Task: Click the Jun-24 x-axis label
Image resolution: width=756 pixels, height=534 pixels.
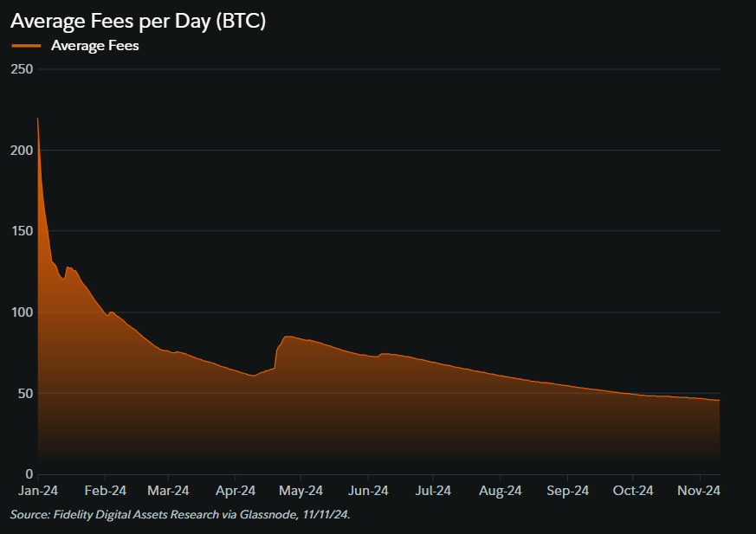Action: pyautogui.click(x=367, y=491)
